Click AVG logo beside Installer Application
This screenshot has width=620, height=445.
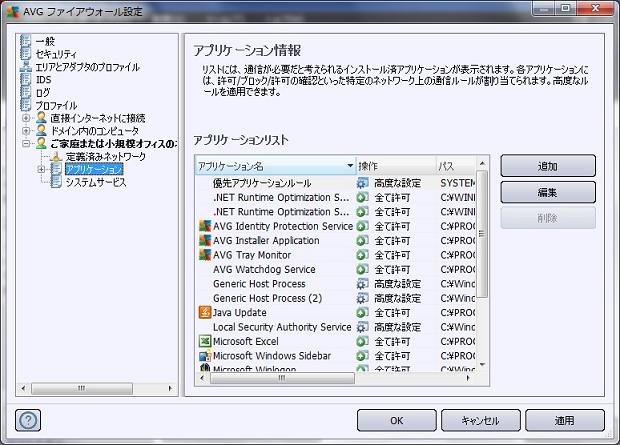(x=205, y=240)
